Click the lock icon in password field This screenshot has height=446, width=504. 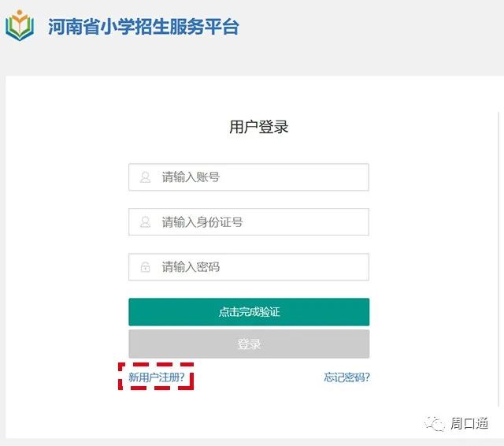[x=146, y=267]
